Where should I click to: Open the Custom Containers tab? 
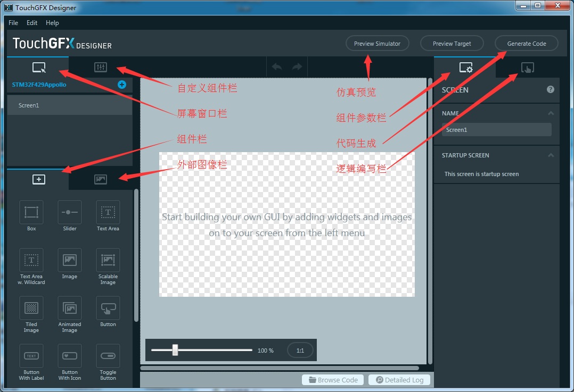pos(100,67)
